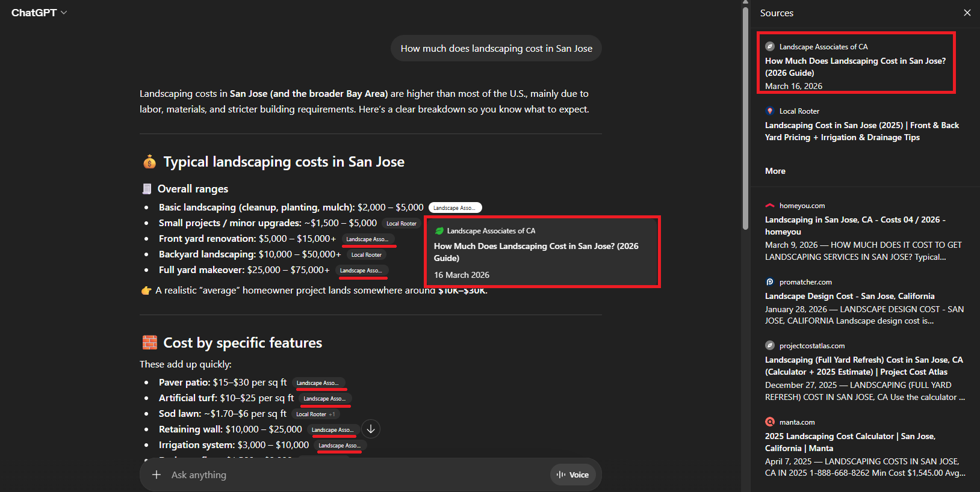This screenshot has height=492, width=980.
Task: Click the citation chip beside Paver patio
Action: pos(318,383)
